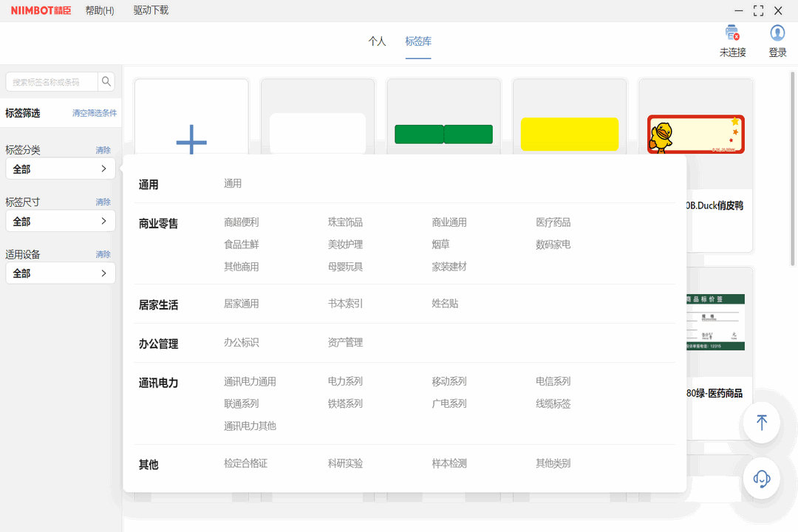Open the 帮助(H) menu
Viewport: 798px width, 532px height.
tap(100, 11)
